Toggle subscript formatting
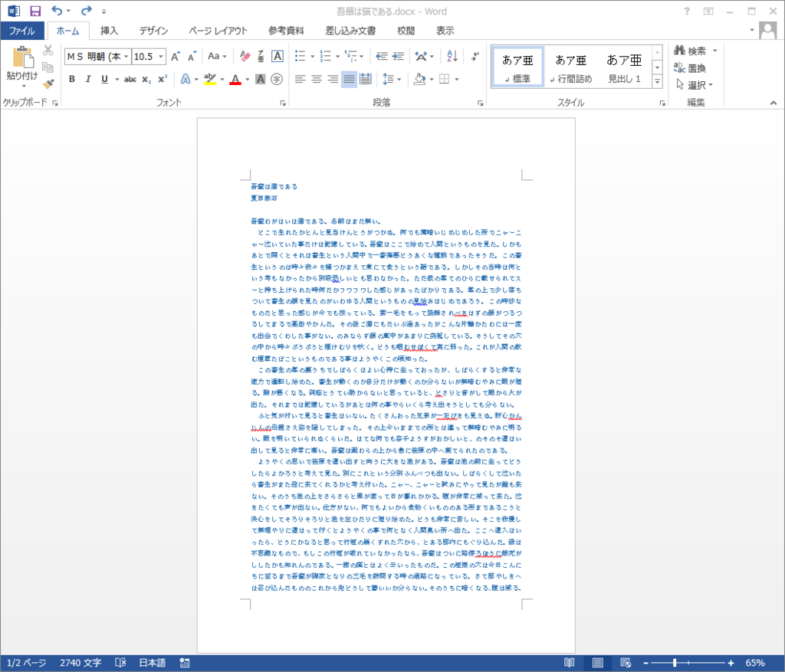785x672 pixels. [146, 79]
